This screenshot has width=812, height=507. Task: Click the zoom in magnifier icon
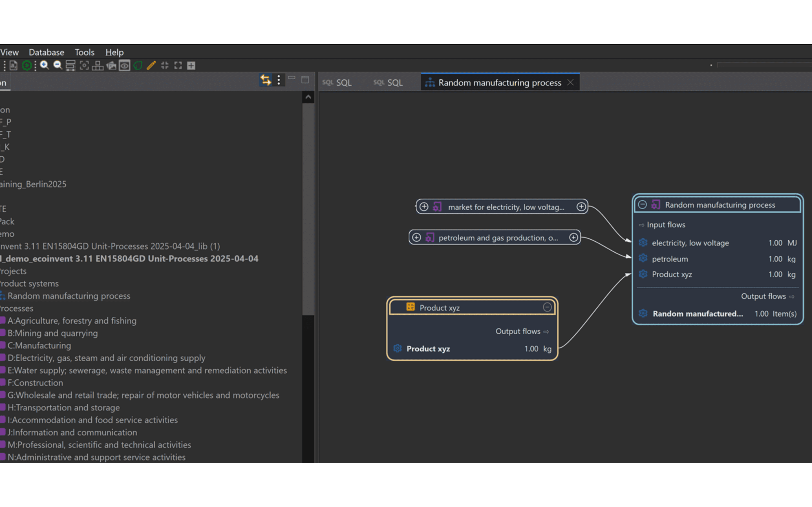[44, 65]
